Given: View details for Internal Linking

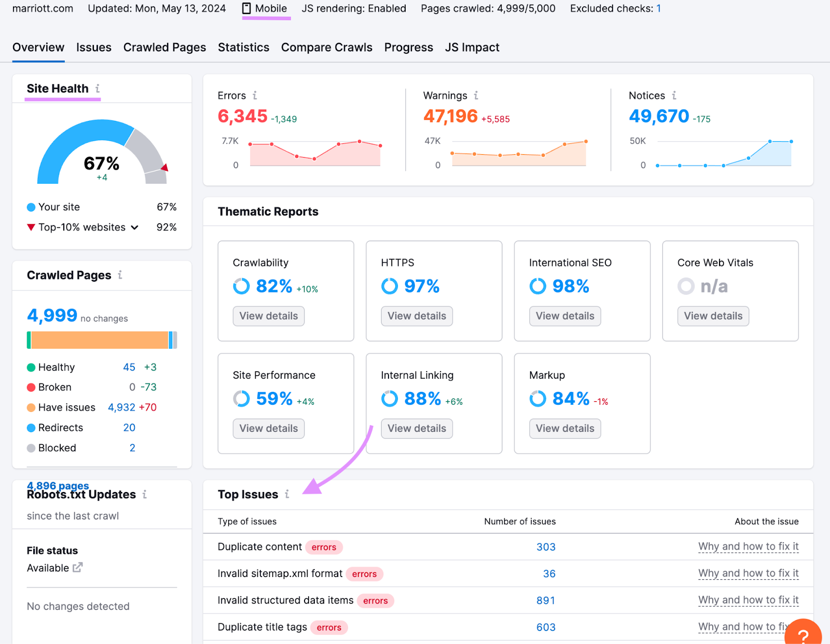Looking at the screenshot, I should point(417,429).
